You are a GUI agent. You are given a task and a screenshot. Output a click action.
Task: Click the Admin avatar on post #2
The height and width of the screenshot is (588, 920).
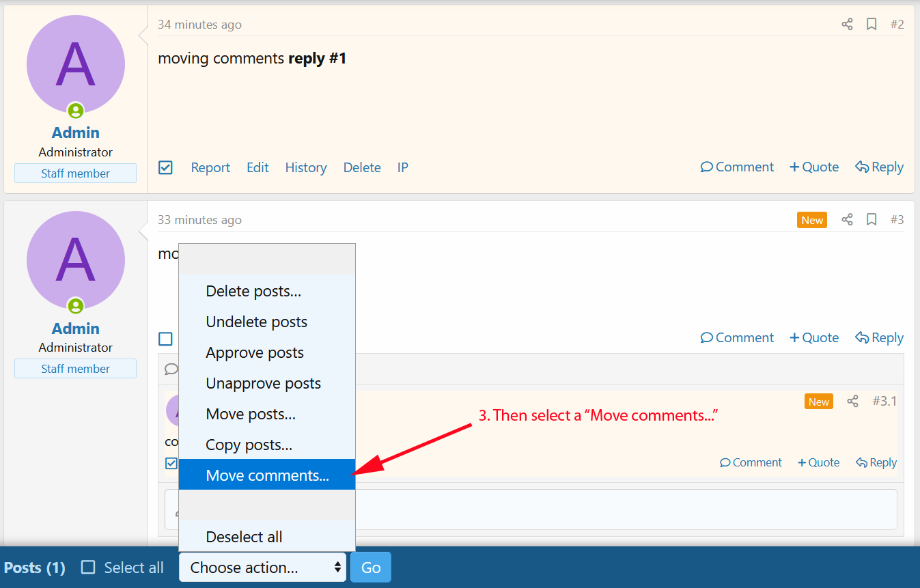tap(76, 64)
